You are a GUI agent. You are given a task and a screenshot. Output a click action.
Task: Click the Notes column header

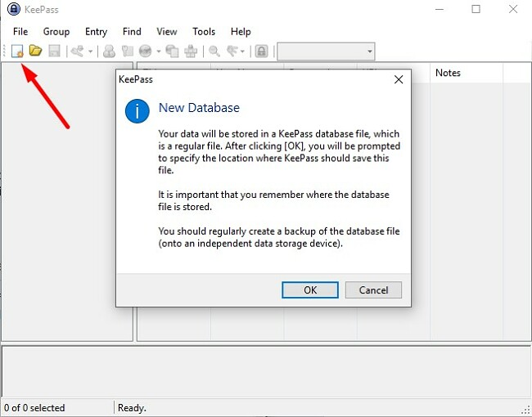click(467, 73)
